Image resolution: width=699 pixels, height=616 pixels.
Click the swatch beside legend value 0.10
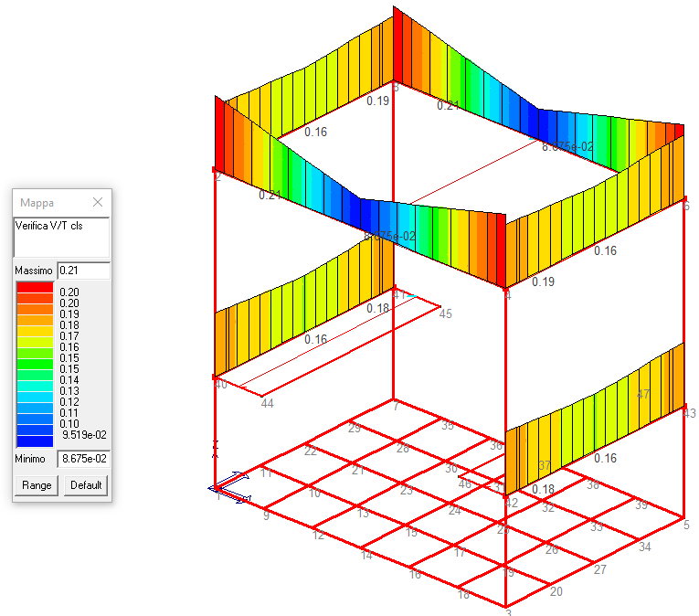point(35,419)
